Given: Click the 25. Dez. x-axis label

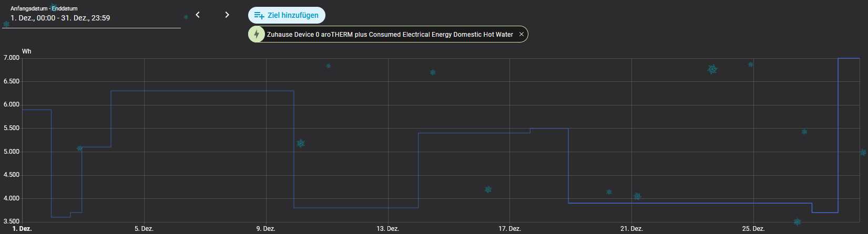Looking at the screenshot, I should (x=753, y=229).
